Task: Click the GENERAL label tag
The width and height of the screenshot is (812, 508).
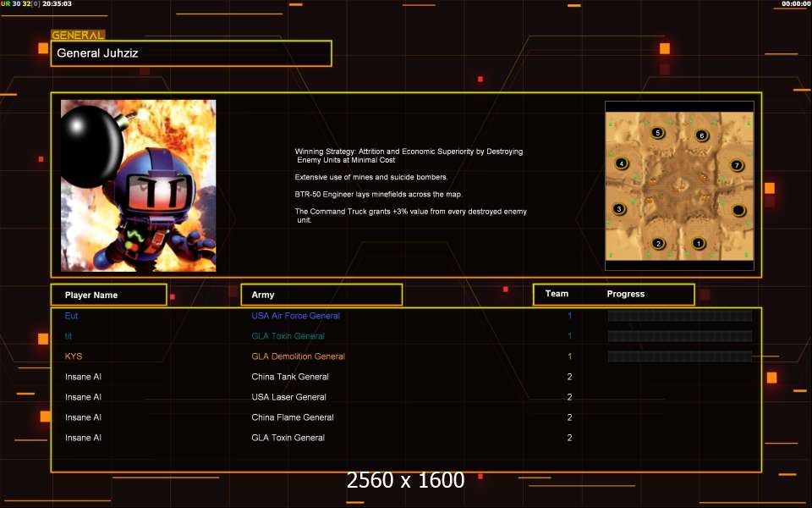Action: (78, 35)
